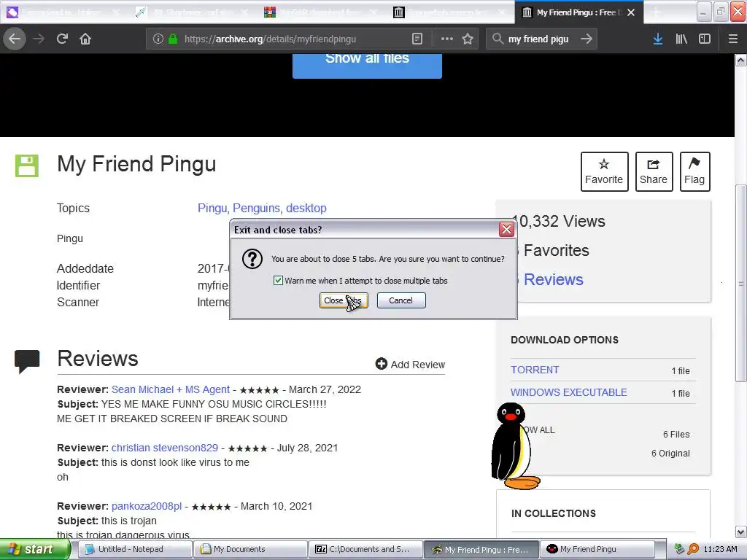This screenshot has height=560, width=747.
Task: Click the Favorite star button
Action: [604, 171]
